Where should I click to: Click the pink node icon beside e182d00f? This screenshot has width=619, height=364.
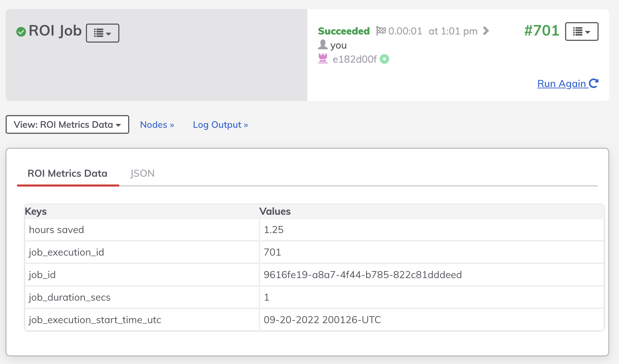tap(323, 59)
